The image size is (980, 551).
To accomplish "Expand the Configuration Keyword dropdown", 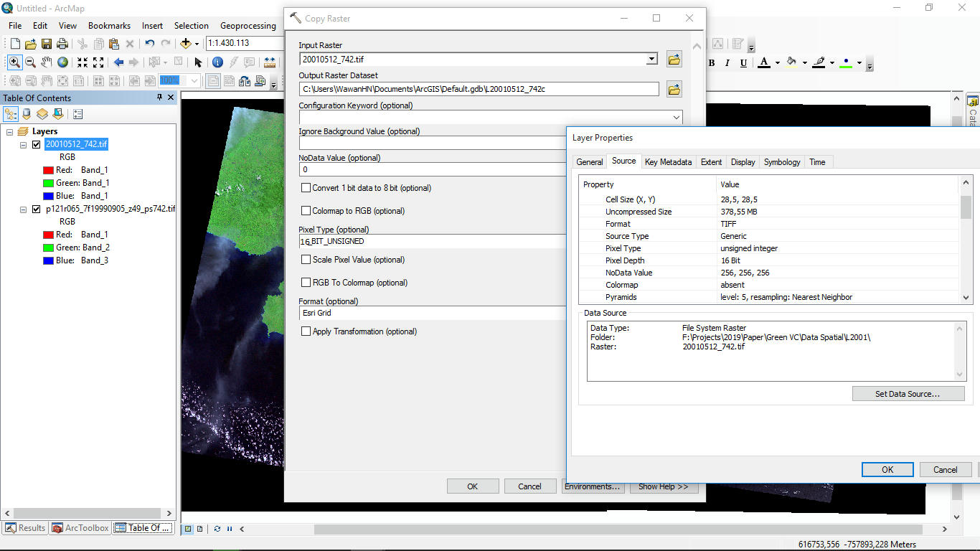I will (676, 117).
